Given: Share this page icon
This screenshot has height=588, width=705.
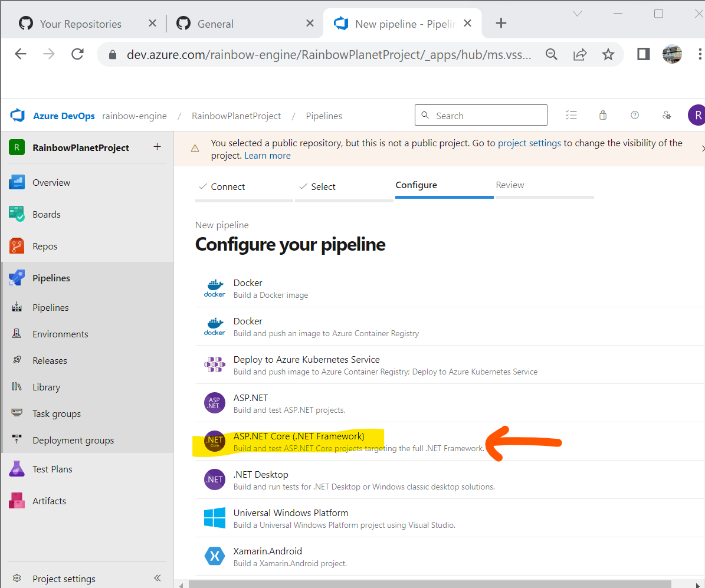Looking at the screenshot, I should point(580,54).
